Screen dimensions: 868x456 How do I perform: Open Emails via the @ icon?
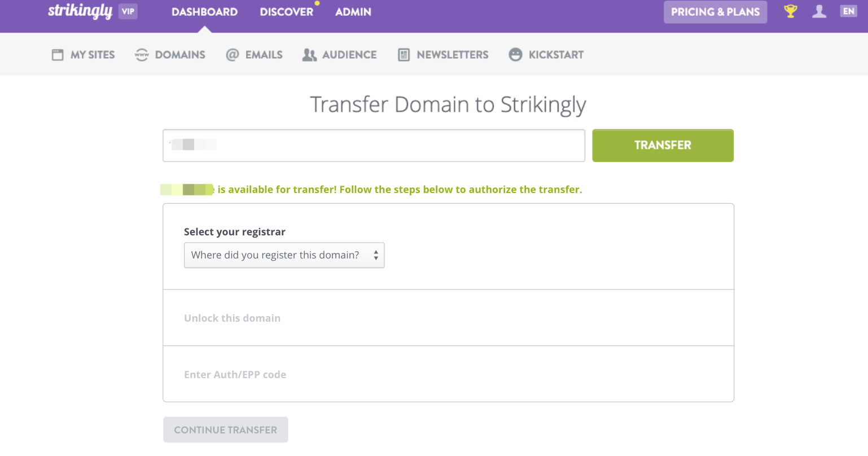coord(233,54)
